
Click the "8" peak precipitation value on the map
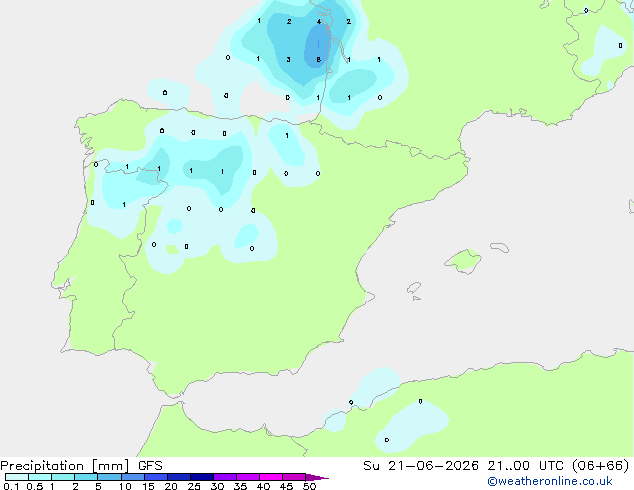pos(319,59)
